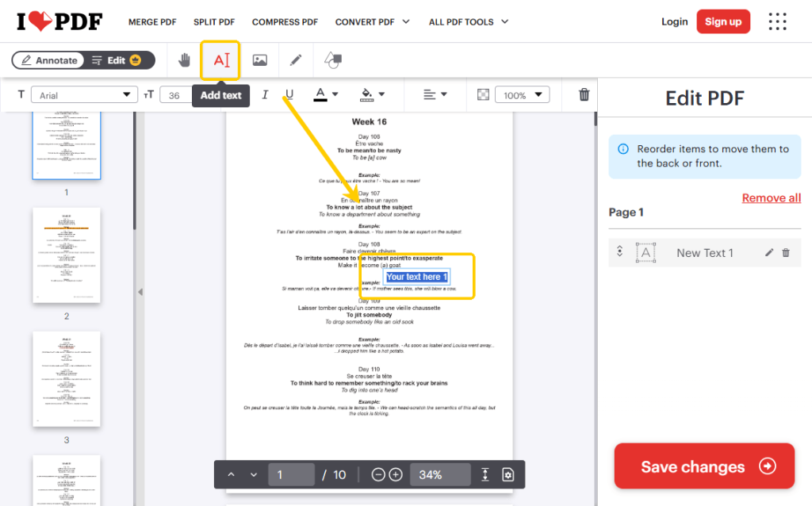This screenshot has width=812, height=506.
Task: Click the Sign up button
Action: tap(723, 21)
